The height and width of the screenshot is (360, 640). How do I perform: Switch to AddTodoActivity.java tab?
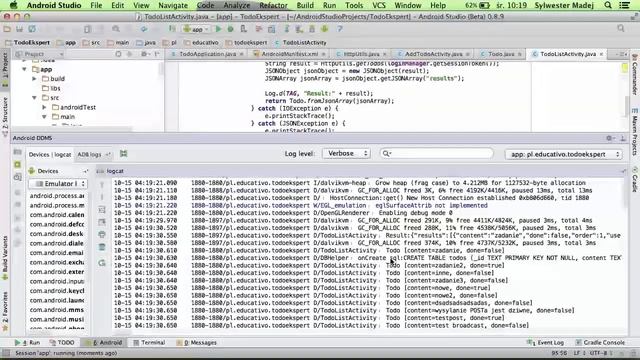(433, 54)
